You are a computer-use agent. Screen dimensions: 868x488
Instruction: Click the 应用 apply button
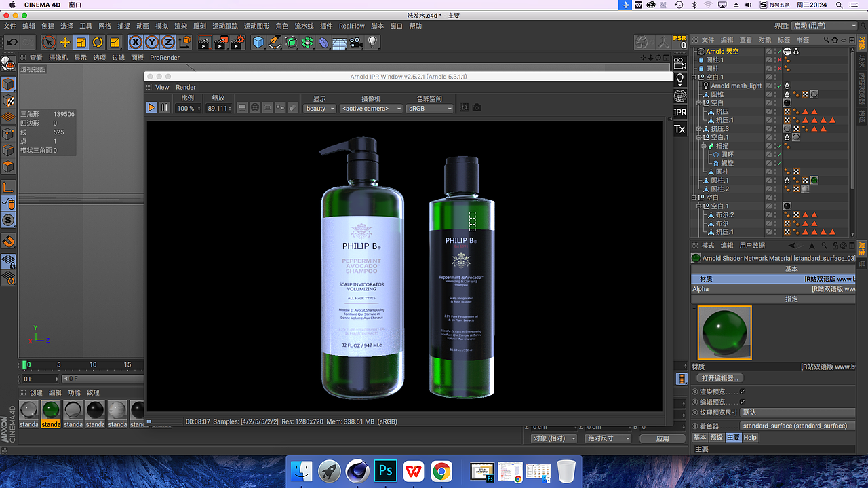click(663, 438)
